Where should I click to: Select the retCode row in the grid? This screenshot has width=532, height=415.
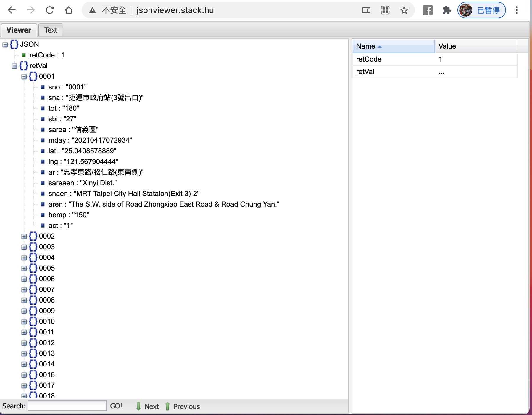[435, 59]
